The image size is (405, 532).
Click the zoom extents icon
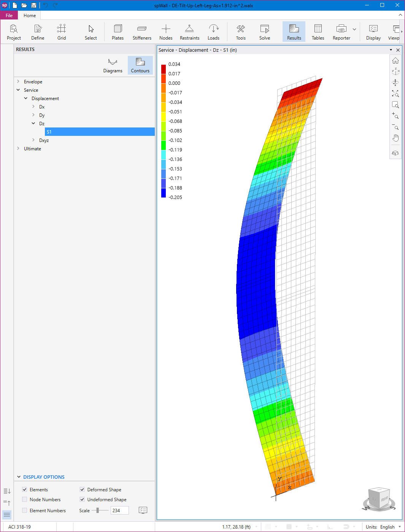click(x=395, y=94)
